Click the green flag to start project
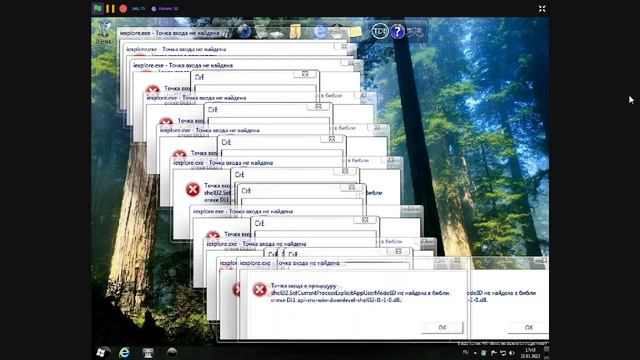 coord(97,8)
